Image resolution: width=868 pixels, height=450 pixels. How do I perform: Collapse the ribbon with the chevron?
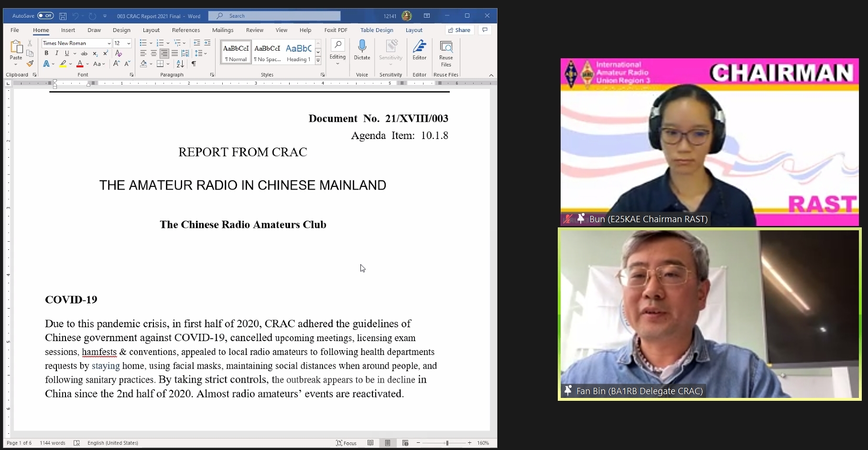pos(491,75)
